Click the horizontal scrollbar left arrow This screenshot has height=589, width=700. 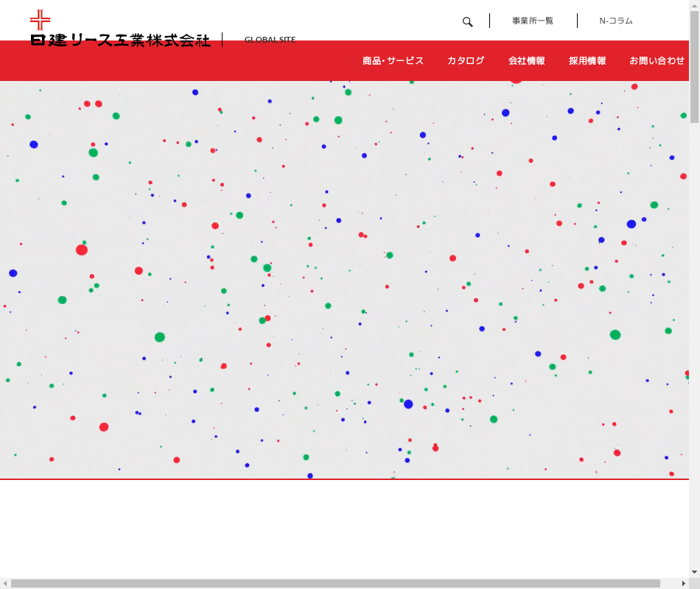click(5, 584)
